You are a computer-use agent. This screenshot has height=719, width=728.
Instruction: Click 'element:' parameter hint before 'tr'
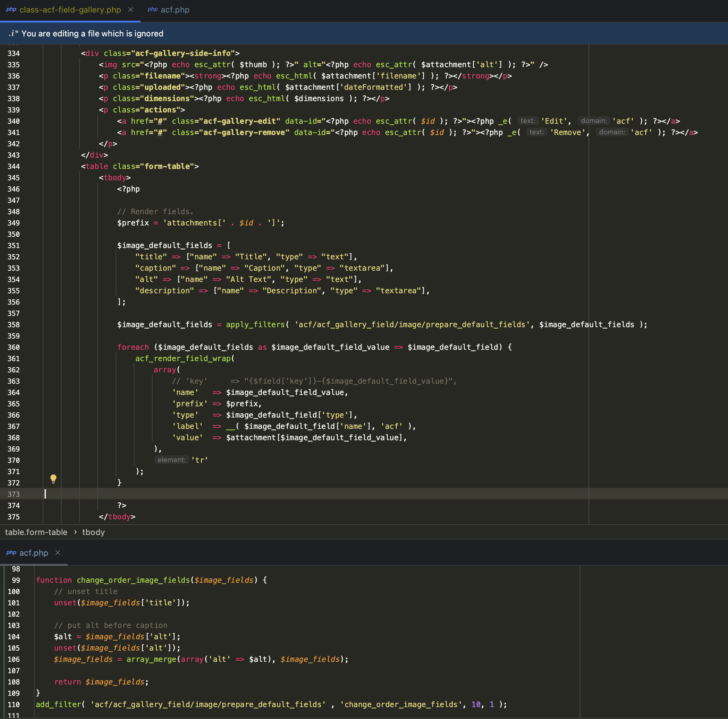click(x=171, y=460)
